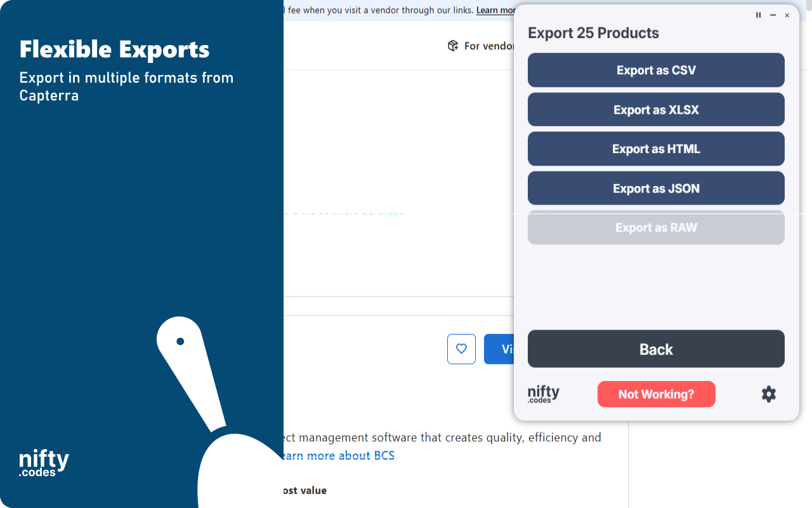Viewport: 812px width, 508px height.
Task: Click the 'Export 25 Products' heading
Action: 593,33
